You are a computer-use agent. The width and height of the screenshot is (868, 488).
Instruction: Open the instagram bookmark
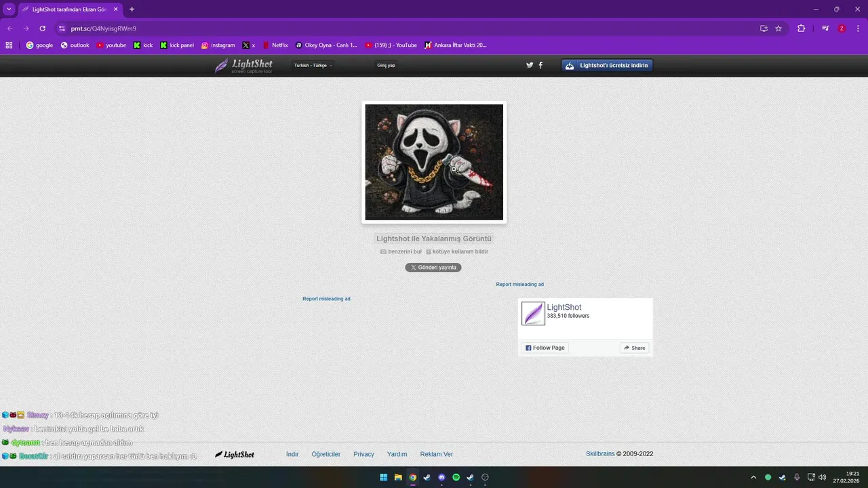click(218, 45)
